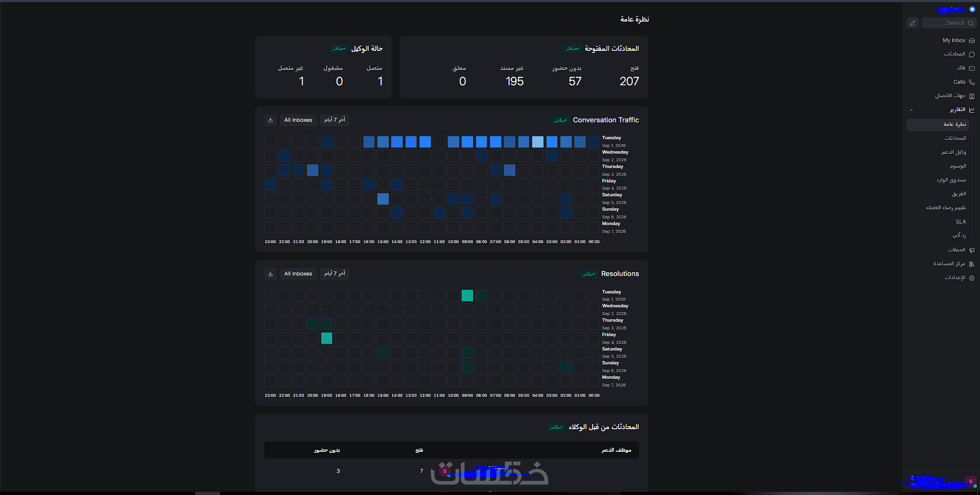Open last 7 days dropdown in Conversation Traffic
The image size is (980, 495).
point(335,120)
